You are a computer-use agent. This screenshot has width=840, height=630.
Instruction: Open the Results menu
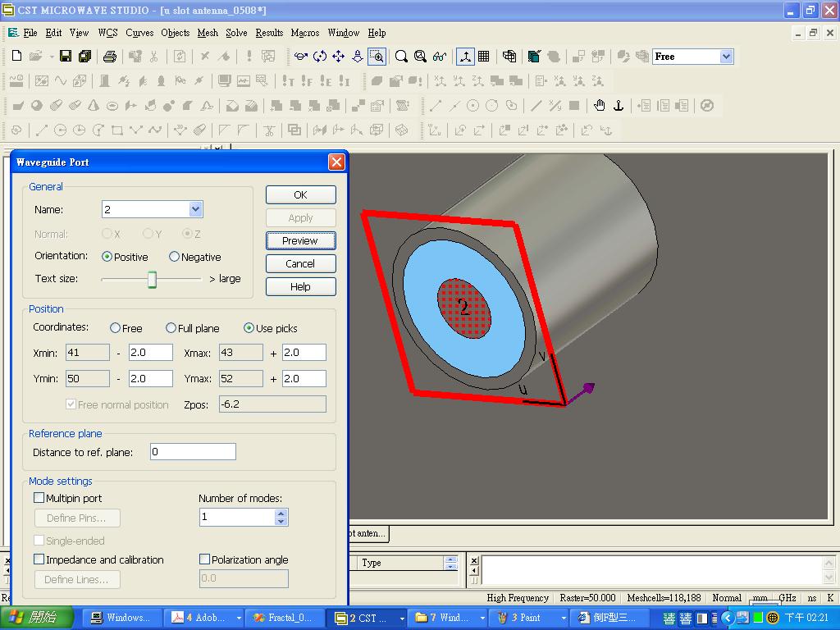269,33
